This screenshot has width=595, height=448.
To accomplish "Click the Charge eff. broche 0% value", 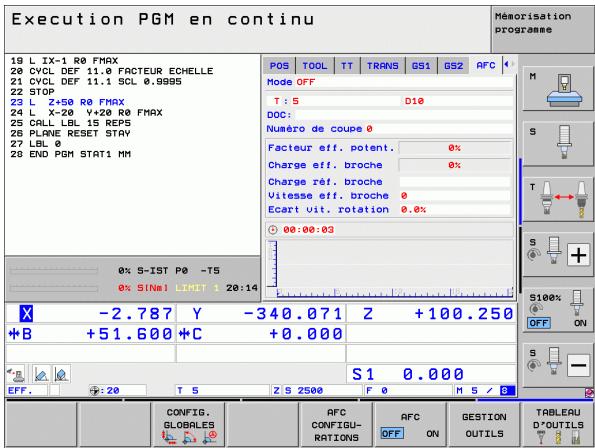I will [454, 165].
